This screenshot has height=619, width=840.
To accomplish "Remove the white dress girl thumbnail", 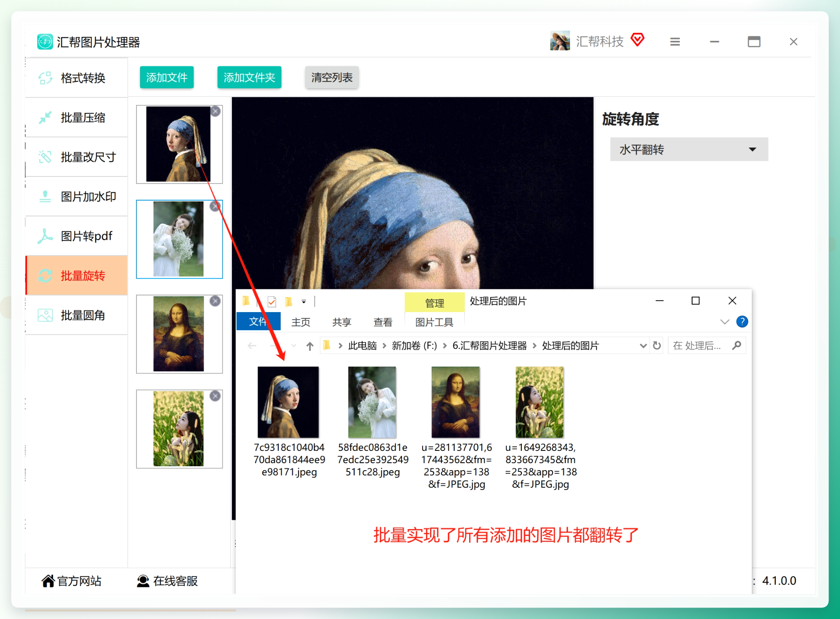I will pyautogui.click(x=215, y=206).
